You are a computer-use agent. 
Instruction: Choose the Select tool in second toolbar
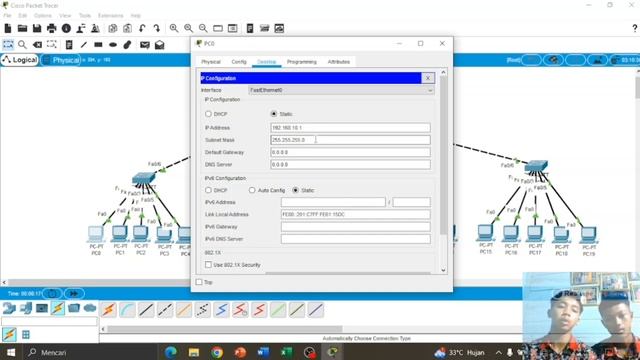pos(8,44)
